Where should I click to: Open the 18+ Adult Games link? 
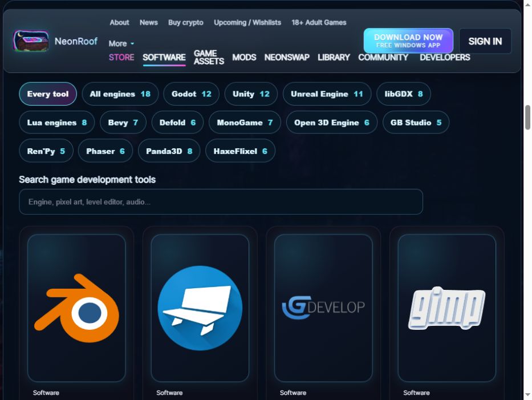pyautogui.click(x=319, y=22)
